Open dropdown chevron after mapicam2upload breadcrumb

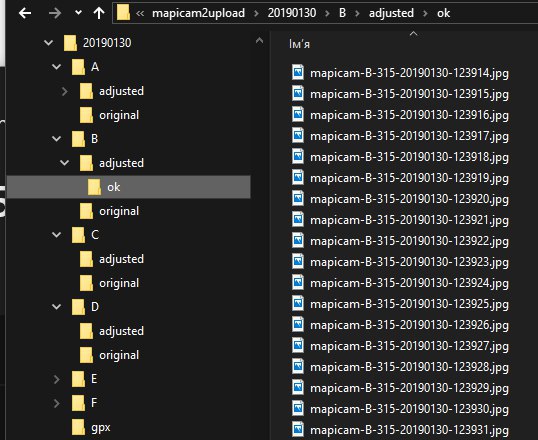pos(256,13)
